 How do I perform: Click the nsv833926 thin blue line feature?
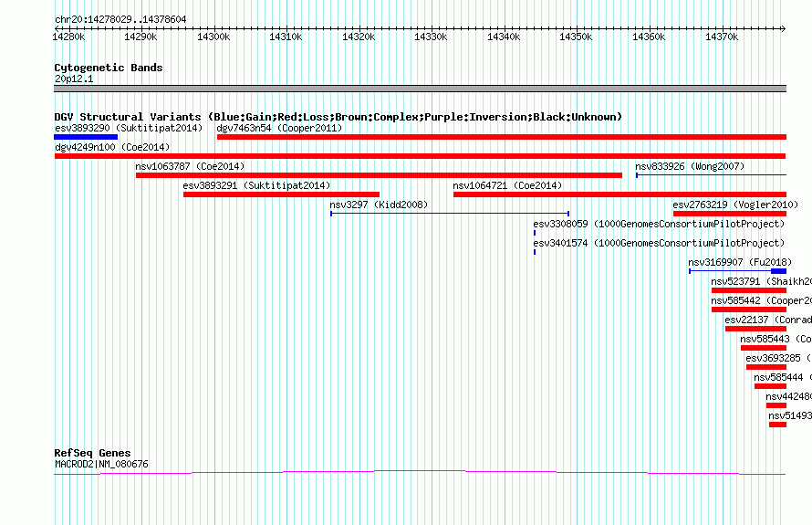712,175
